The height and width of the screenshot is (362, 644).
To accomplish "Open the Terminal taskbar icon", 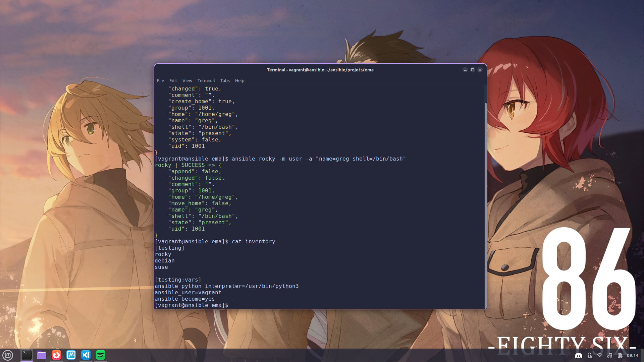I will tap(27, 355).
